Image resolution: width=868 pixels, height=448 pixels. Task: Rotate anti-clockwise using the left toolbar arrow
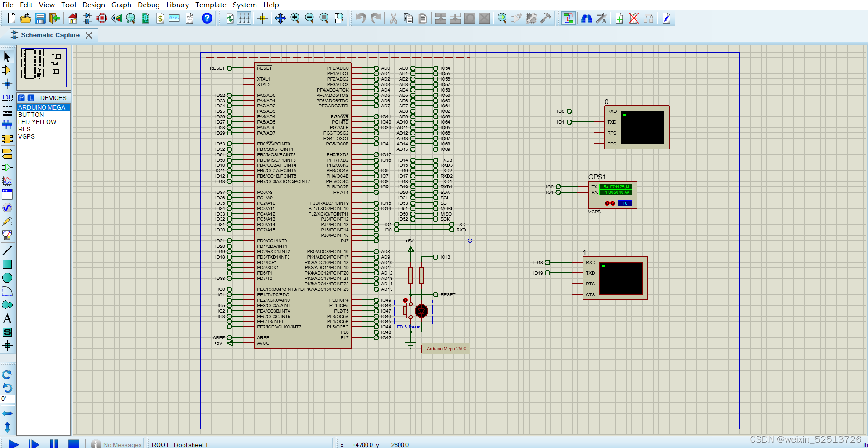click(7, 388)
